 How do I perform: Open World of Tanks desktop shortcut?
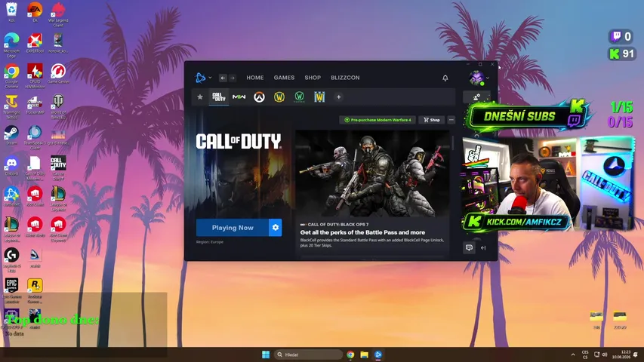[58, 106]
